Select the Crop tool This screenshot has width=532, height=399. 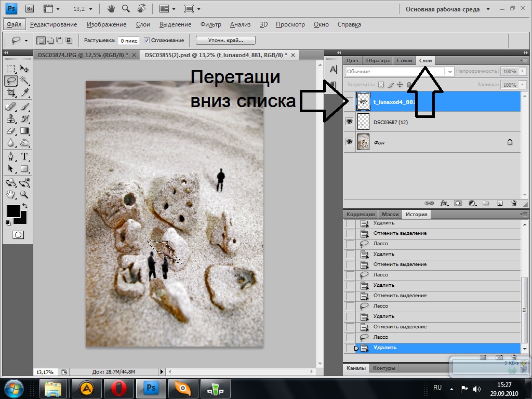click(11, 92)
